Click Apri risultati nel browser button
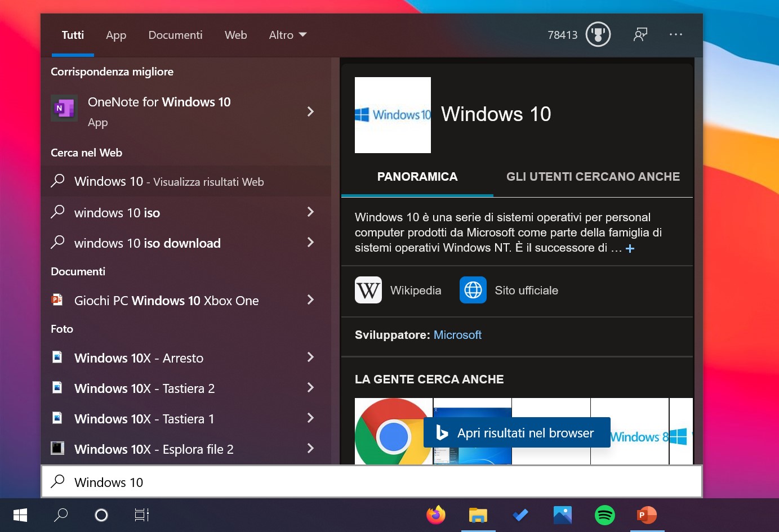Screen dimensions: 779x532 (x=517, y=432)
